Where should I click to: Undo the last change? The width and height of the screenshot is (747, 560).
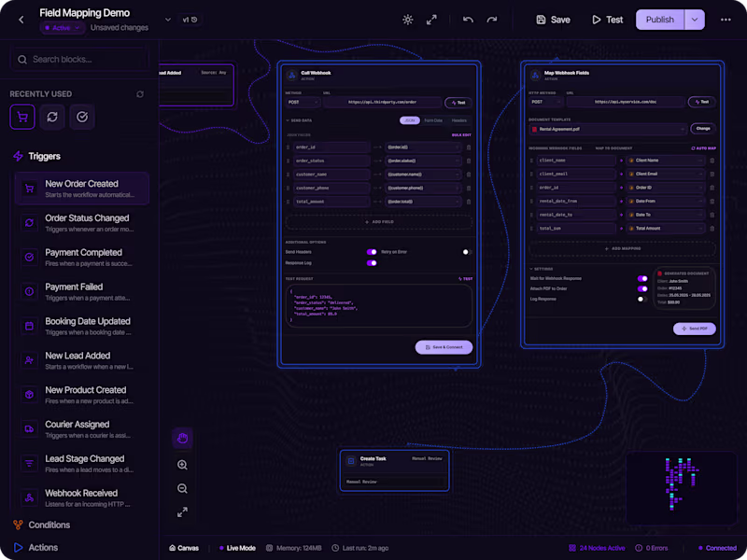[468, 20]
